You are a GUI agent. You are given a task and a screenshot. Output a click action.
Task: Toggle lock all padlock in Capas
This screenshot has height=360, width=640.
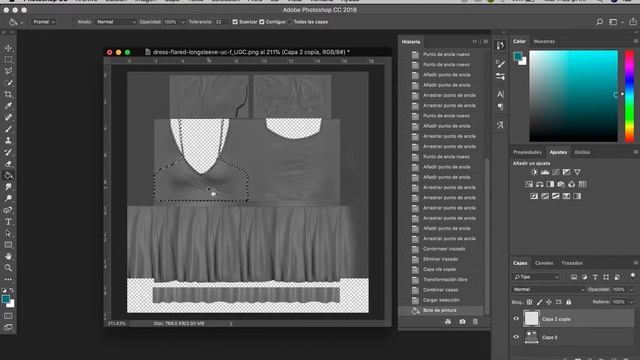coord(569,302)
